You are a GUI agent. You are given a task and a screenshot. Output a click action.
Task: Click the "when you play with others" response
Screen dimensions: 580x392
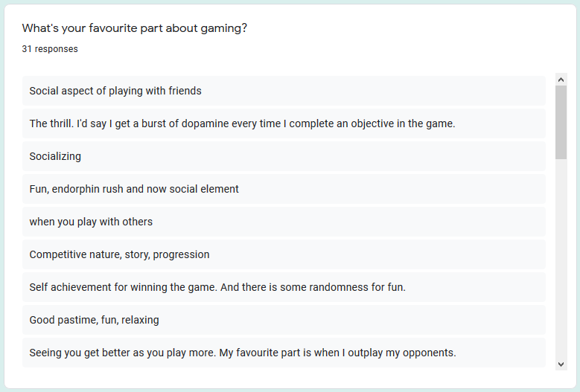[91, 222]
